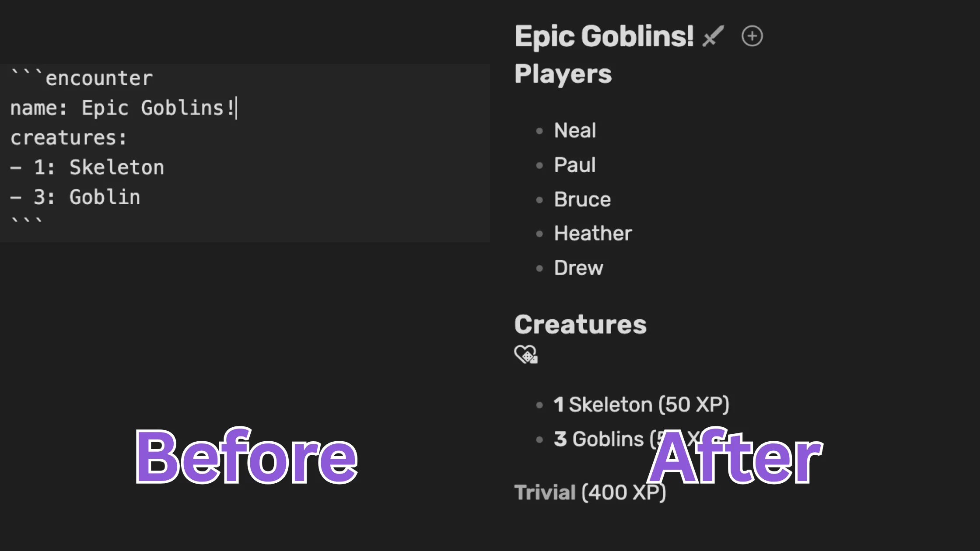
Task: Click on player Heather
Action: click(593, 234)
